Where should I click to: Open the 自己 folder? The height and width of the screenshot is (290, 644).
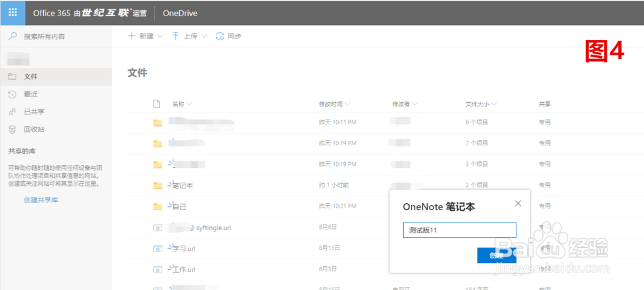point(180,206)
